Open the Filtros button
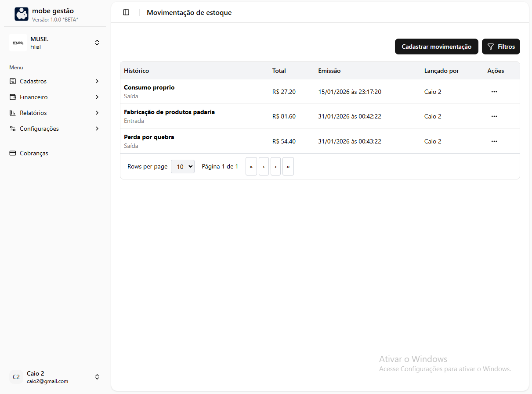The height and width of the screenshot is (394, 532). tap(501, 47)
